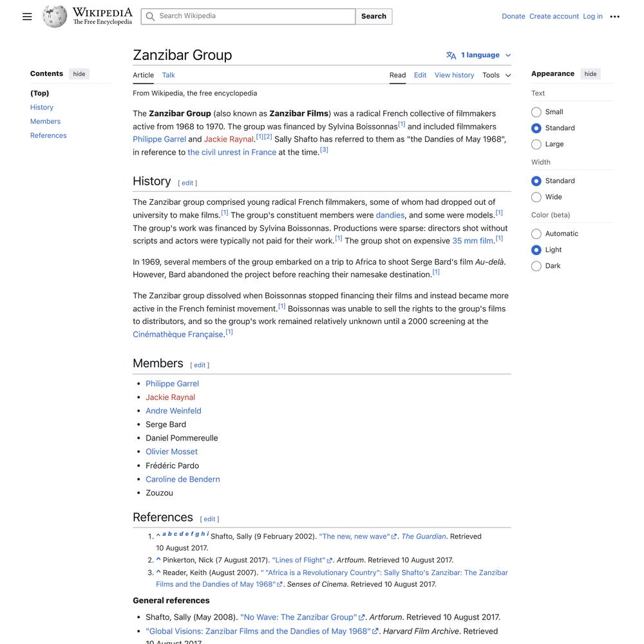Screen dimensions: 644x644
Task: Jump to History in contents sidebar
Action: coord(42,107)
